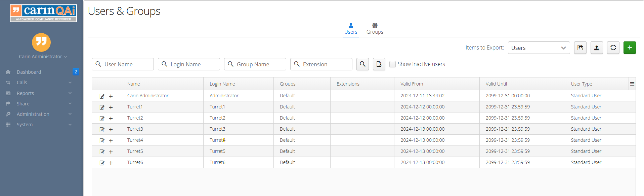The height and width of the screenshot is (196, 644).
Task: Add a new user with green plus
Action: point(630,48)
